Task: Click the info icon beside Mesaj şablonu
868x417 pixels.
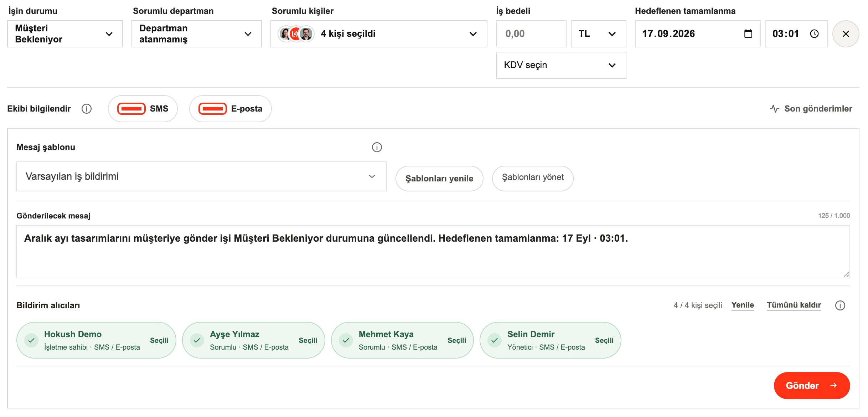Action: 377,147
